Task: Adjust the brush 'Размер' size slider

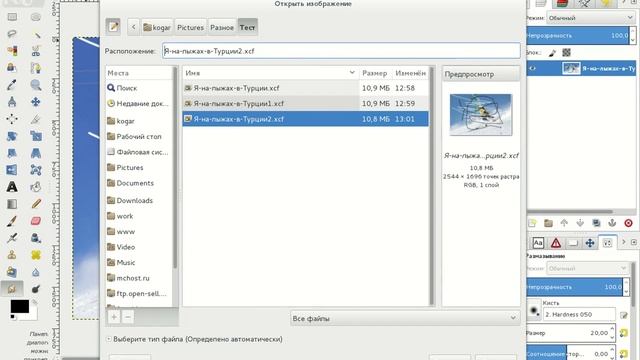Action: point(569,333)
